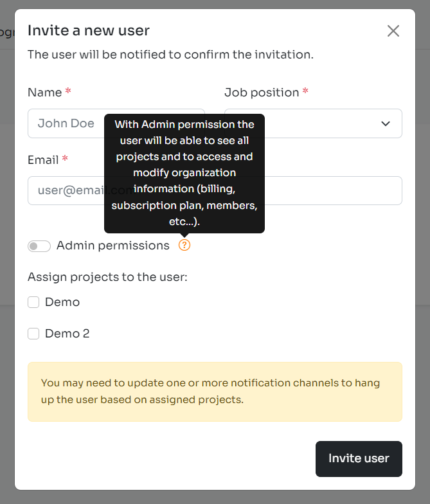Tick the Demo 2 project checkbox

(33, 334)
